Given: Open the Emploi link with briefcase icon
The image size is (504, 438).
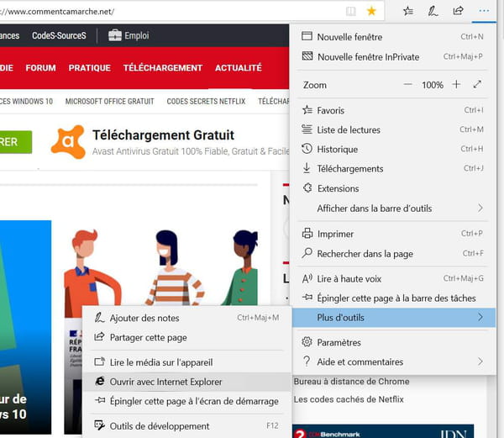Looking at the screenshot, I should [129, 35].
